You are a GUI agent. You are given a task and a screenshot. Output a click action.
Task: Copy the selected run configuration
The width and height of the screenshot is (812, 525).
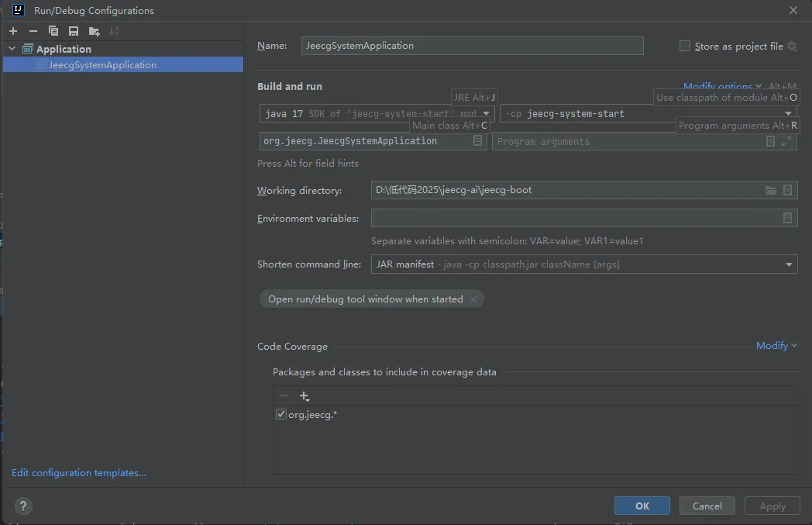coord(53,31)
